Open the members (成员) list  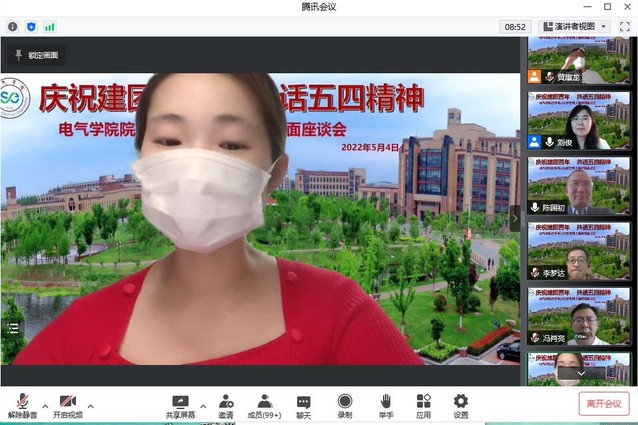pos(265,402)
